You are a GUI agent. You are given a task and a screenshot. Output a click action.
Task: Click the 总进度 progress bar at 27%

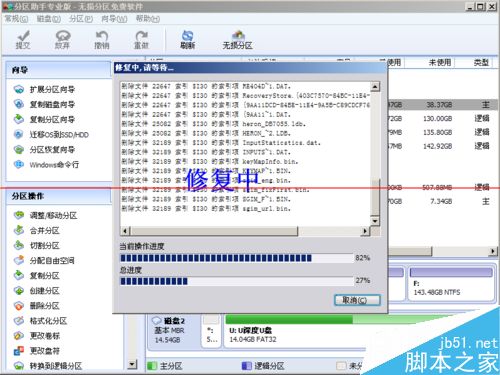237,281
